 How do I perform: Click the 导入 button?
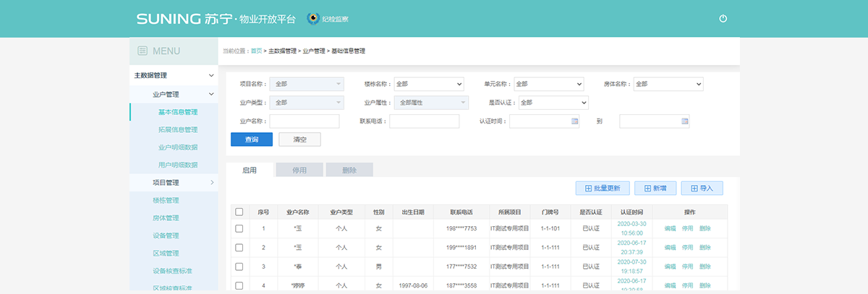702,188
